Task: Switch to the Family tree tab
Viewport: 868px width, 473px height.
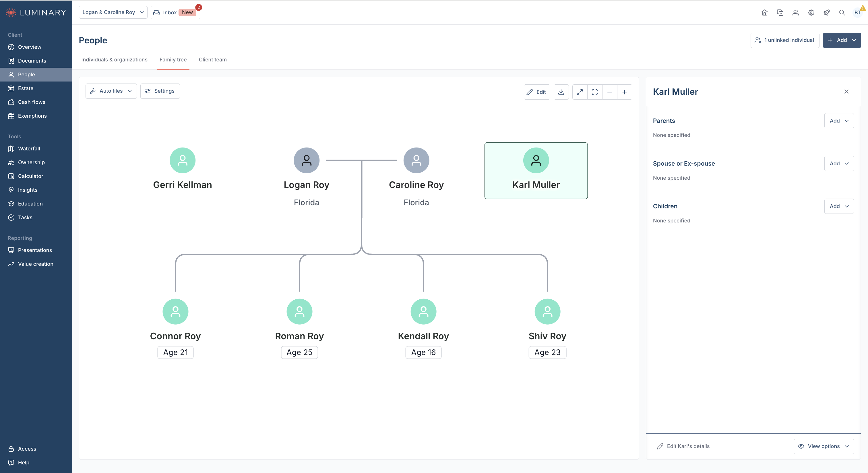Action: point(173,60)
